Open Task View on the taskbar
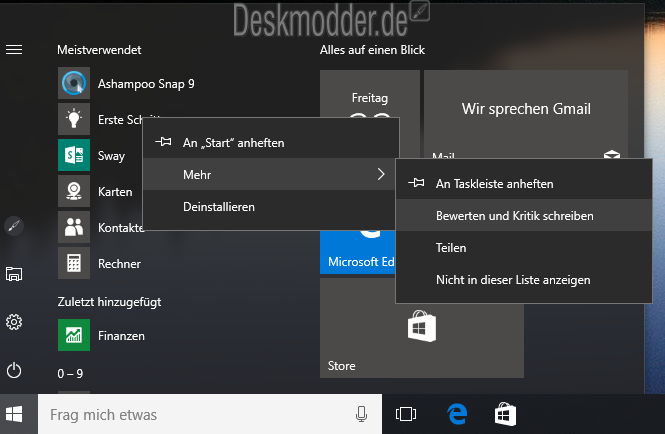The height and width of the screenshot is (434, 665). click(406, 414)
